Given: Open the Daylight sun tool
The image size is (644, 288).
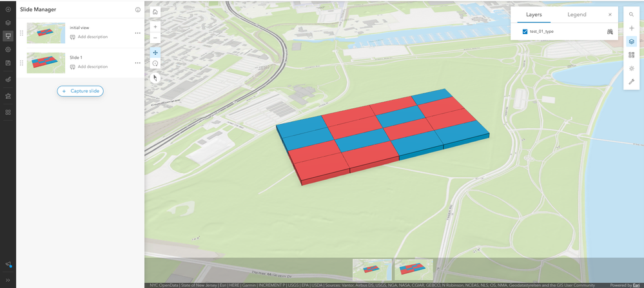Looking at the screenshot, I should (x=631, y=68).
